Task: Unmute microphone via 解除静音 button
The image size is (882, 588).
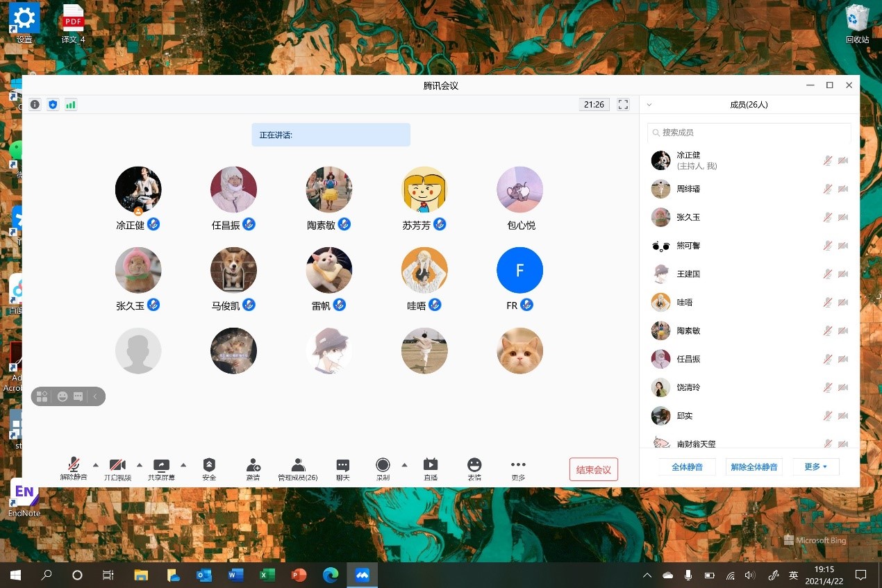Action: [74, 466]
